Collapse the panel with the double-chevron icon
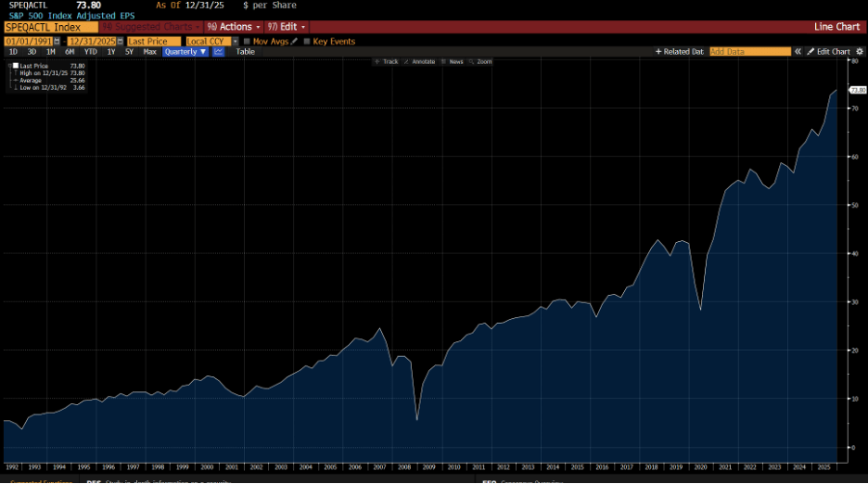Image resolution: width=868 pixels, height=484 pixels. pyautogui.click(x=798, y=52)
